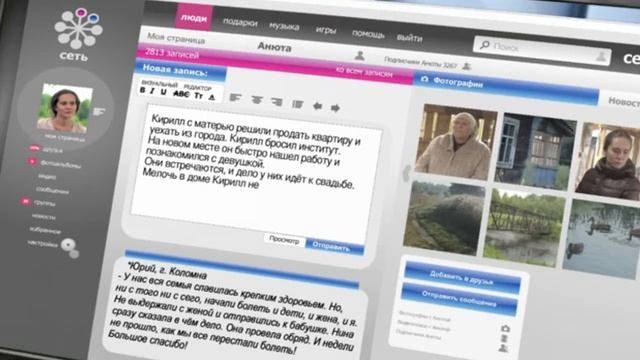Click the camera icon below Отправить сообщение
The width and height of the screenshot is (640, 360).
tap(505, 328)
